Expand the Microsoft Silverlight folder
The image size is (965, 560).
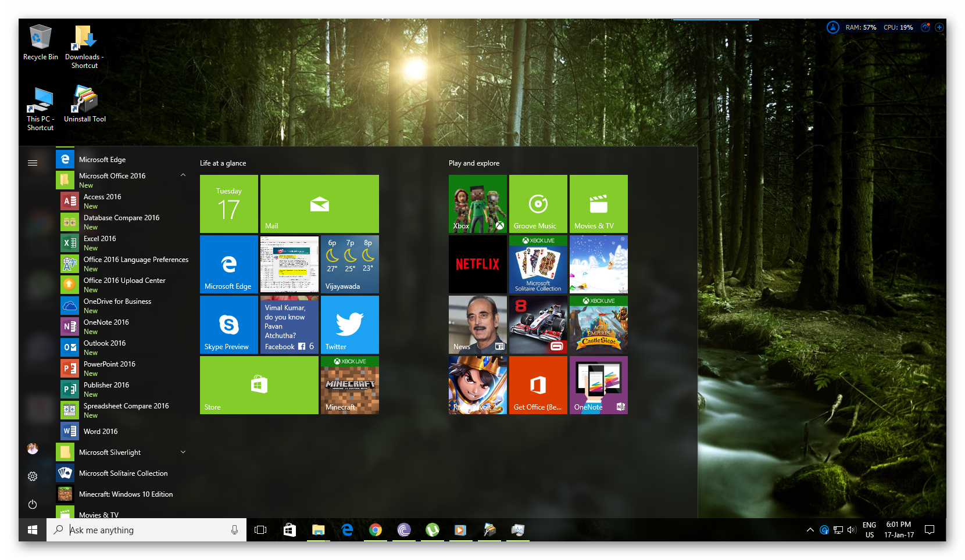click(x=183, y=452)
